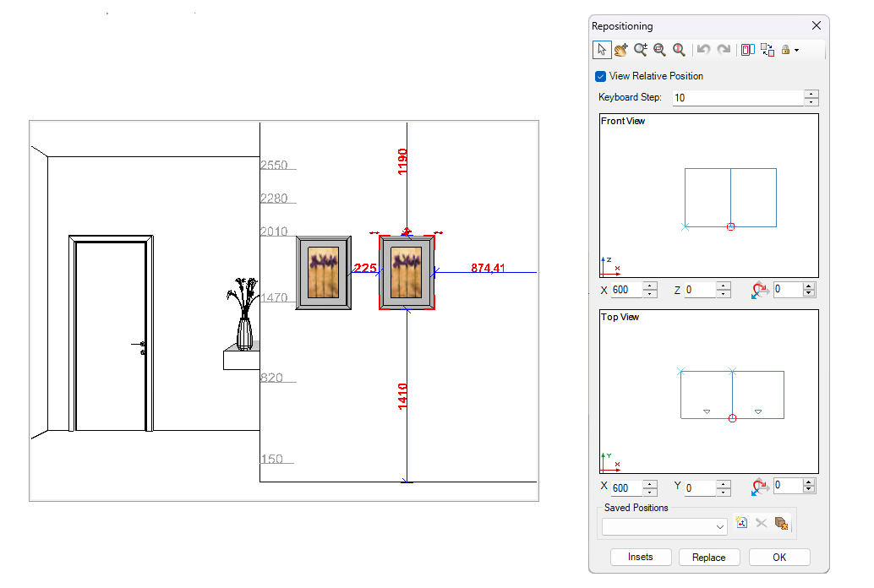Decrement Top View X value
The width and height of the screenshot is (874, 588).
click(x=650, y=493)
